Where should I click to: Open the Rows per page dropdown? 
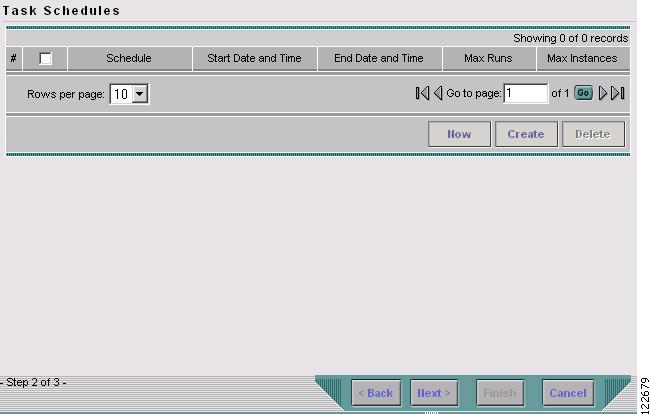[x=129, y=94]
